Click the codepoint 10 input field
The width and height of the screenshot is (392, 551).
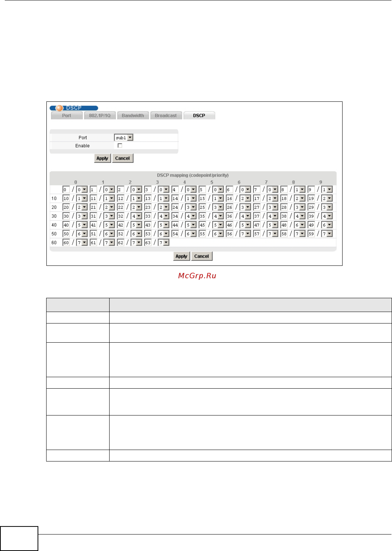pyautogui.click(x=66, y=198)
